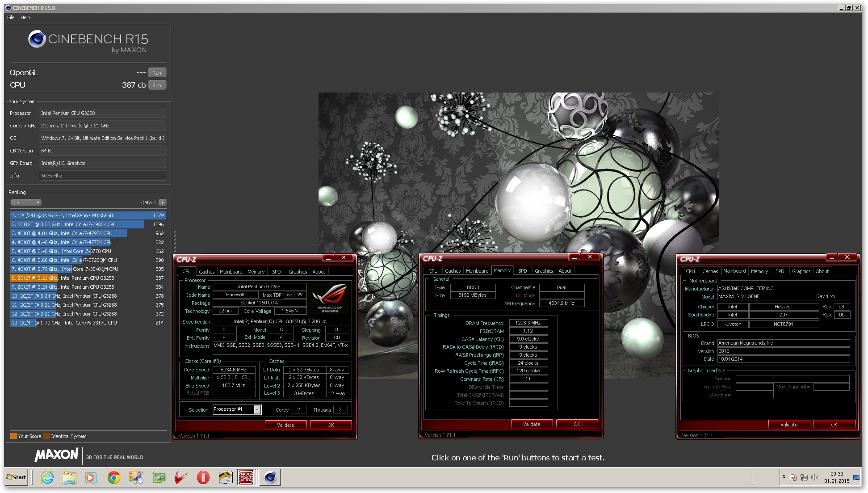Click the ROG Republic of Gamers logo in CPU-Z
868x493 pixels.
click(x=330, y=298)
